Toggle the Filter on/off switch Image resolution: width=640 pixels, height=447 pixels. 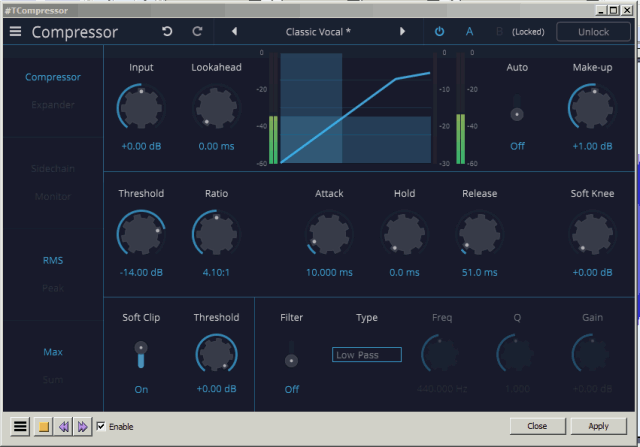(291, 354)
